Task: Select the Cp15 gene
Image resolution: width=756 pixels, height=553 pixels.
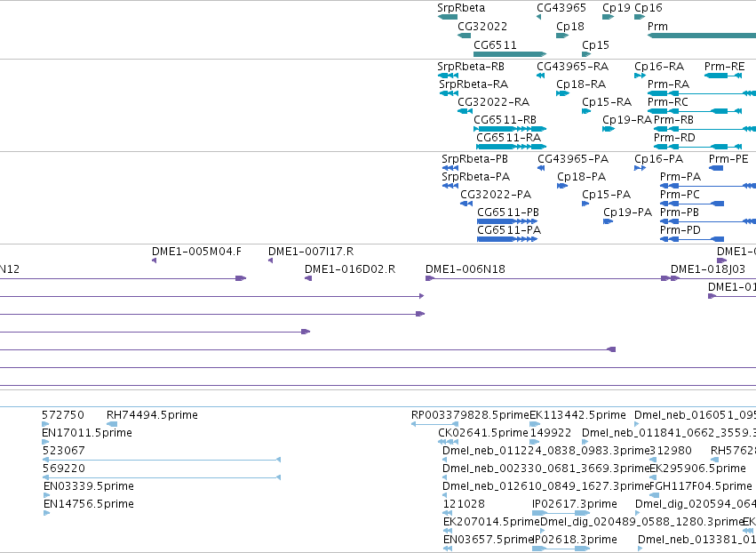Action: tap(586, 54)
